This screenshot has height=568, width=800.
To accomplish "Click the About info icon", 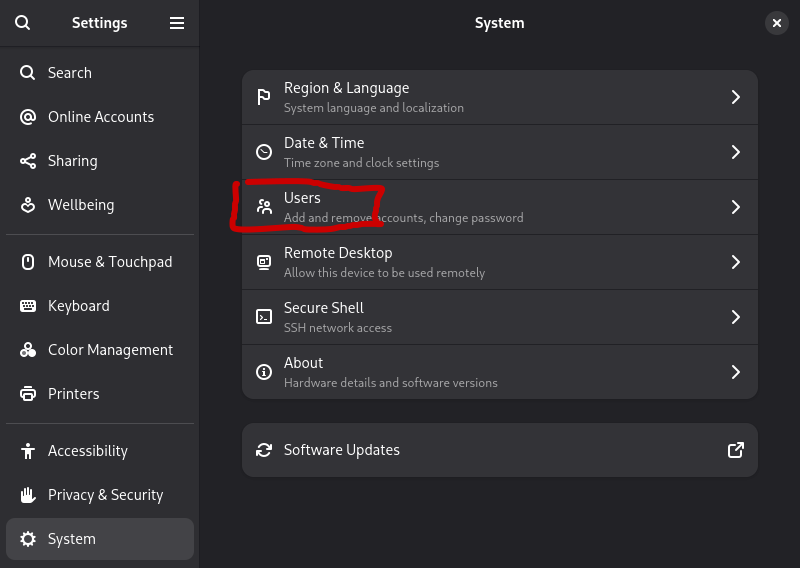I will [264, 372].
